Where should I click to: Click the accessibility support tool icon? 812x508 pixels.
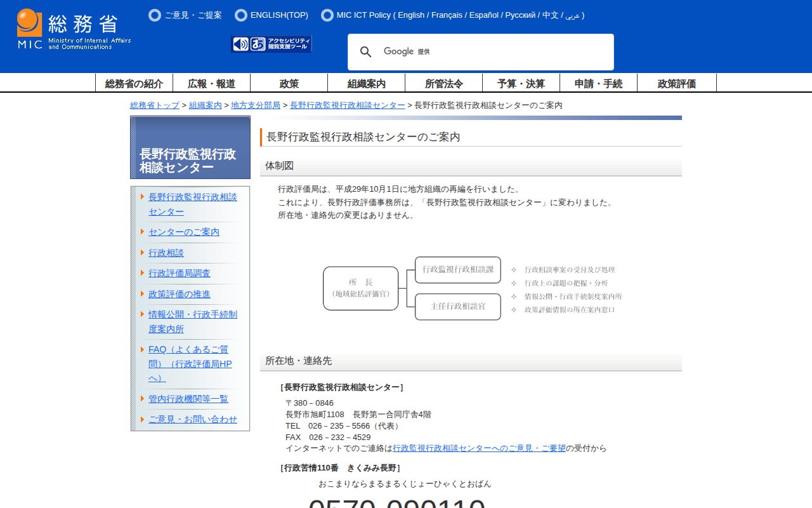click(272, 44)
